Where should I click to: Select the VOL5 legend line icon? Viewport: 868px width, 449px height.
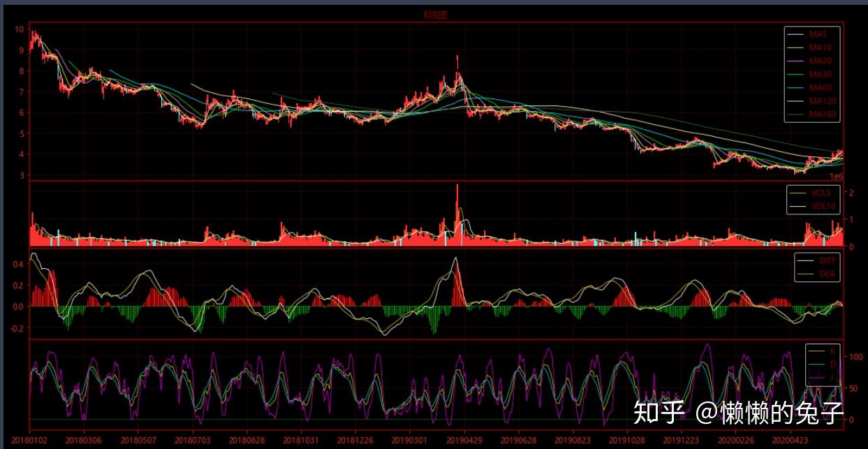point(798,193)
